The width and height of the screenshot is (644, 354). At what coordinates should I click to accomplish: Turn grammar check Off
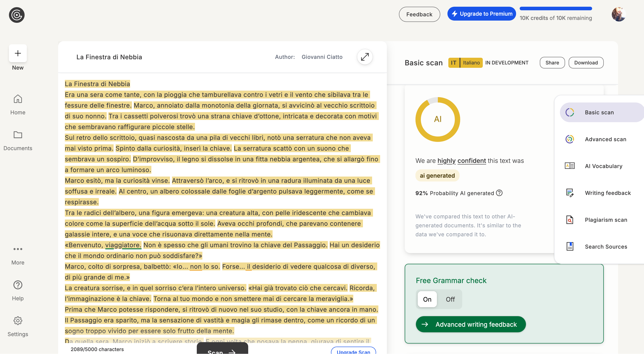(x=450, y=299)
